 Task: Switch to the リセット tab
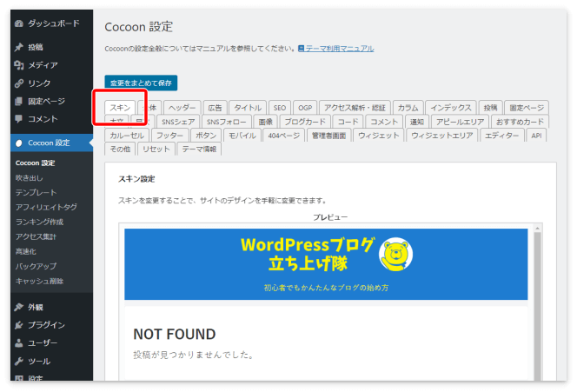(156, 149)
